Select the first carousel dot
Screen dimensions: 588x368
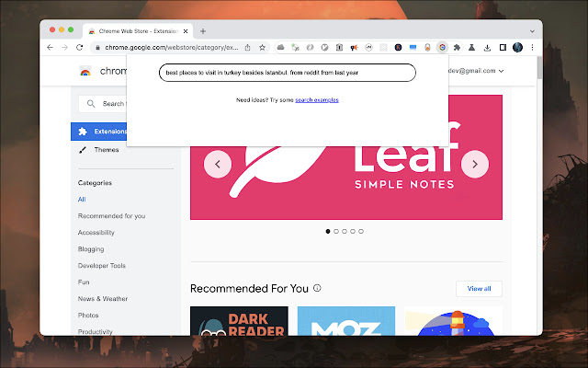click(328, 231)
